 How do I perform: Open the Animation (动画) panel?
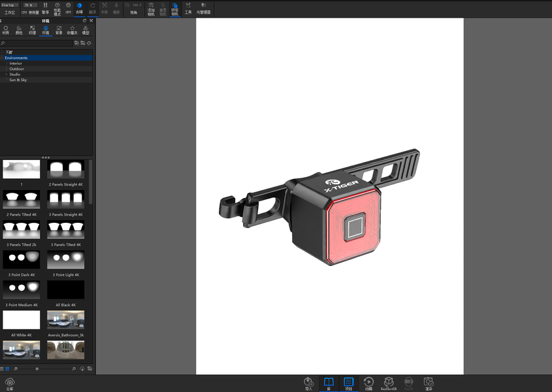coord(368,384)
